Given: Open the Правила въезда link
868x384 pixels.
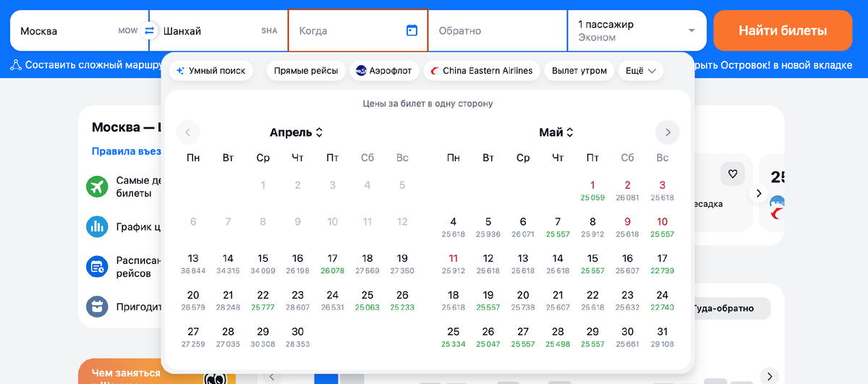Looking at the screenshot, I should pos(125,152).
